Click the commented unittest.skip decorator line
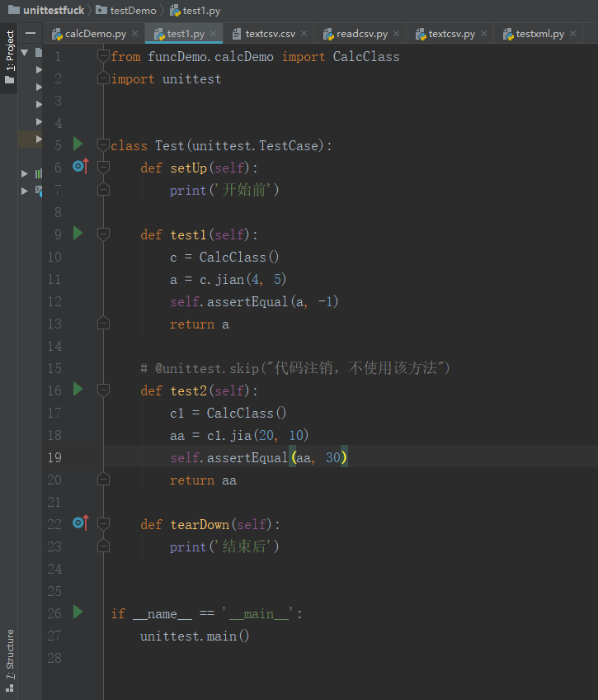Viewport: 598px width, 700px height. click(x=295, y=368)
